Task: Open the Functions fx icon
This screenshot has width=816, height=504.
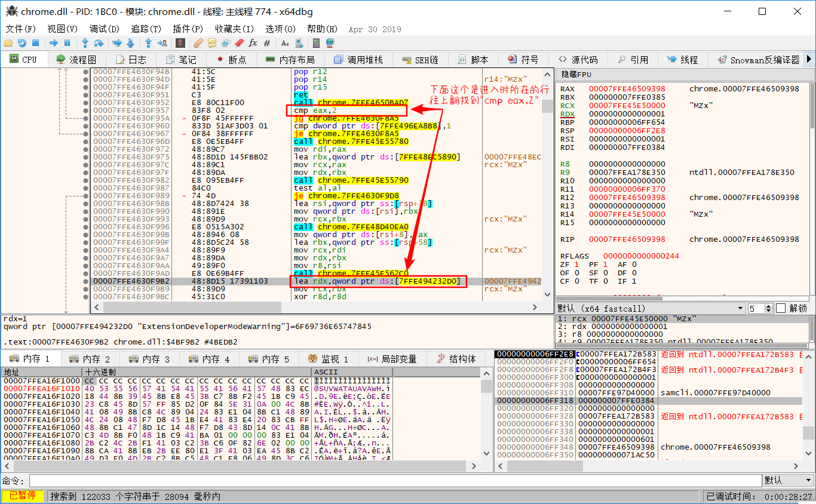Action: click(253, 43)
